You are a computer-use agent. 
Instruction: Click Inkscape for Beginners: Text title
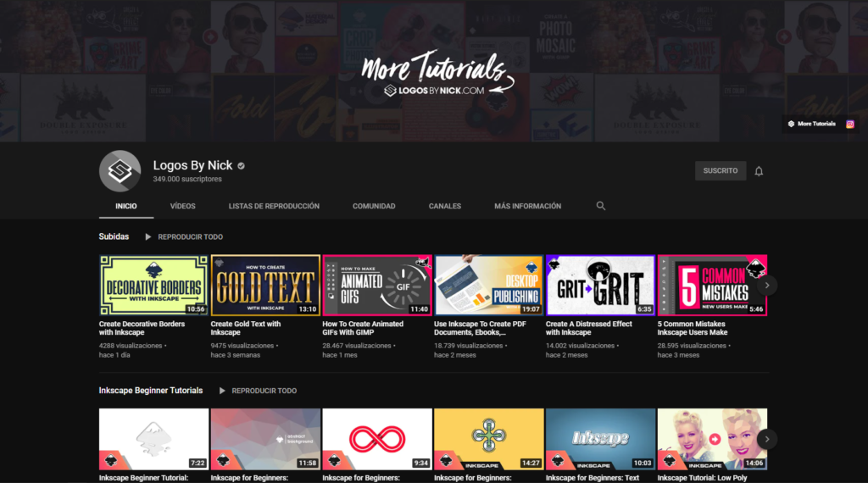[593, 478]
